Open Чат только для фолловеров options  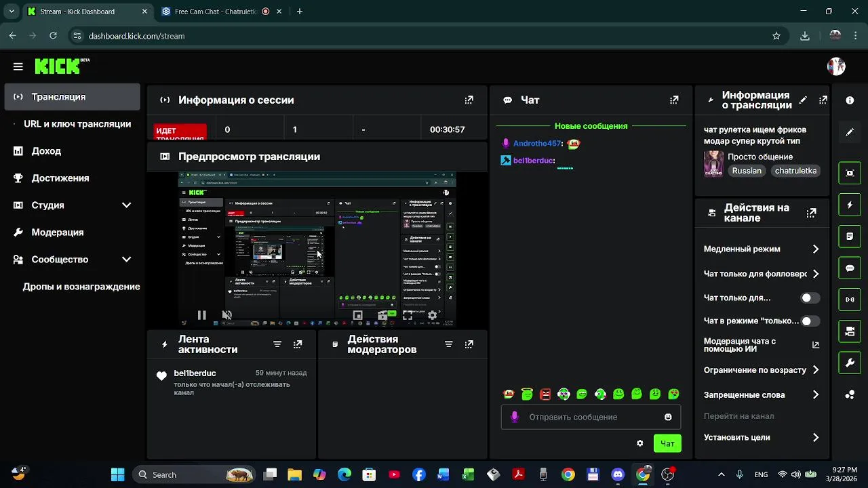click(x=762, y=274)
